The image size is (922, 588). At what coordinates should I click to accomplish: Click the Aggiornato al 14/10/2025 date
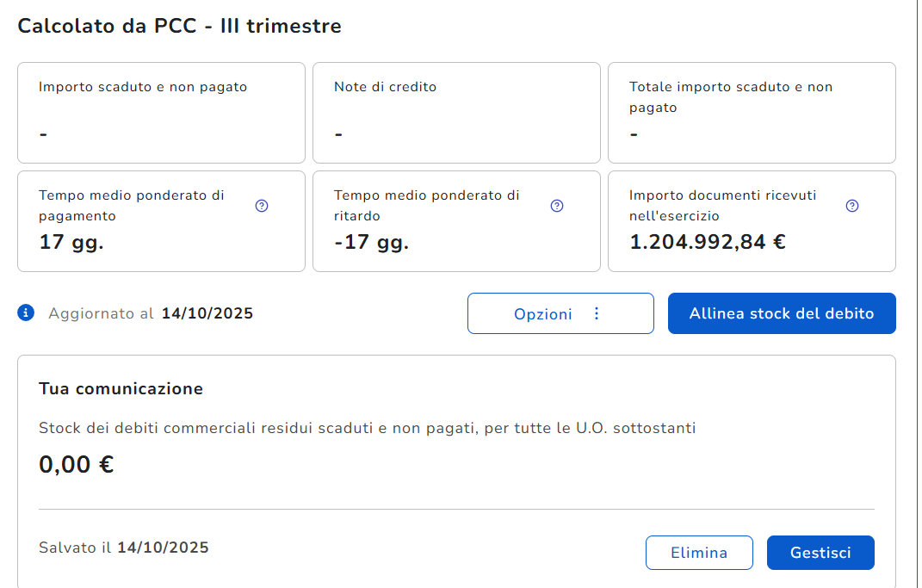coord(207,313)
